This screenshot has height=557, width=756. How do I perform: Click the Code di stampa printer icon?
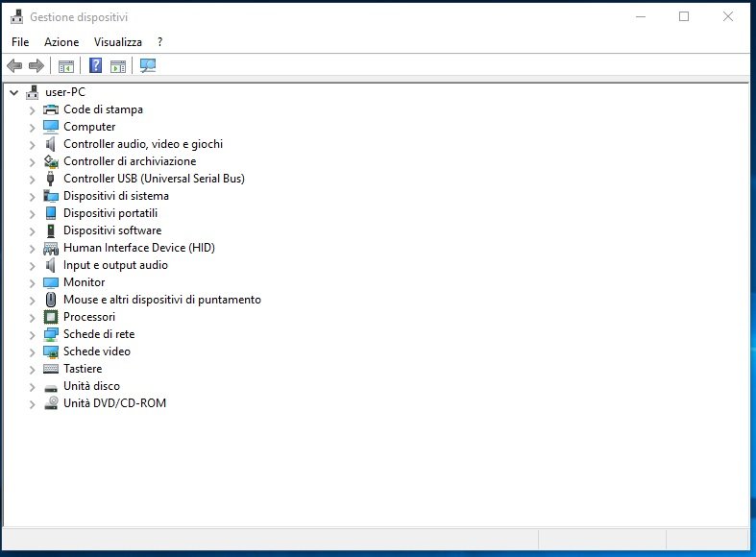pos(51,109)
